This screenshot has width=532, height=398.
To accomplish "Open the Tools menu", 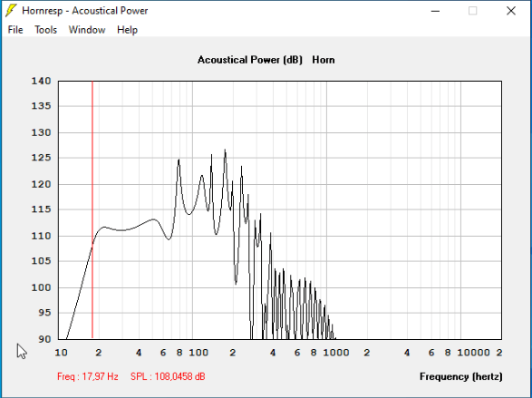I will [x=45, y=30].
